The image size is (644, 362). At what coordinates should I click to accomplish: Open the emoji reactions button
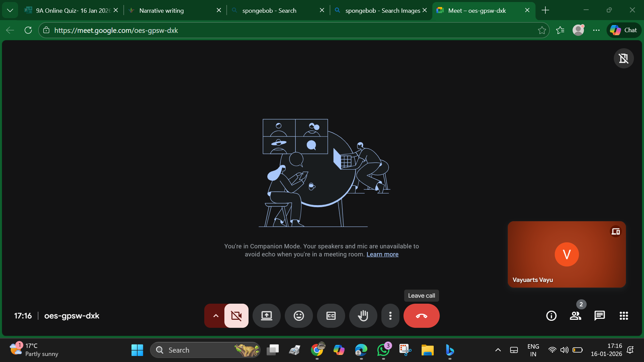(x=299, y=316)
